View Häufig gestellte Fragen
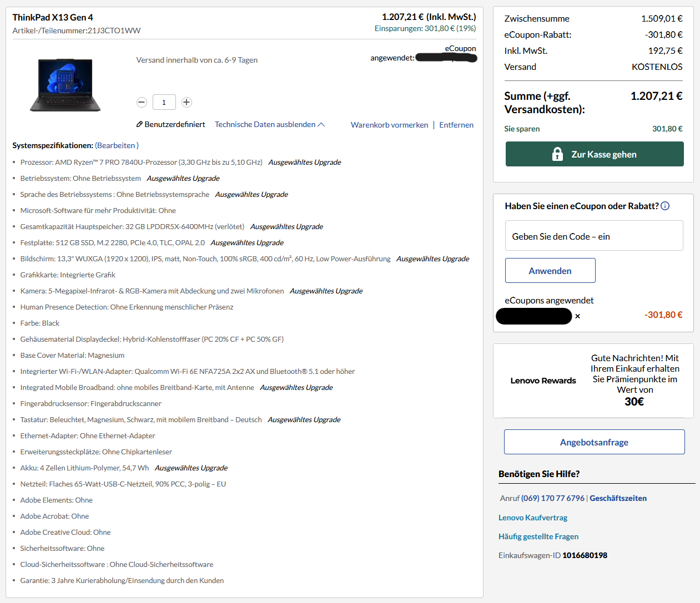This screenshot has width=700, height=603. coord(538,536)
